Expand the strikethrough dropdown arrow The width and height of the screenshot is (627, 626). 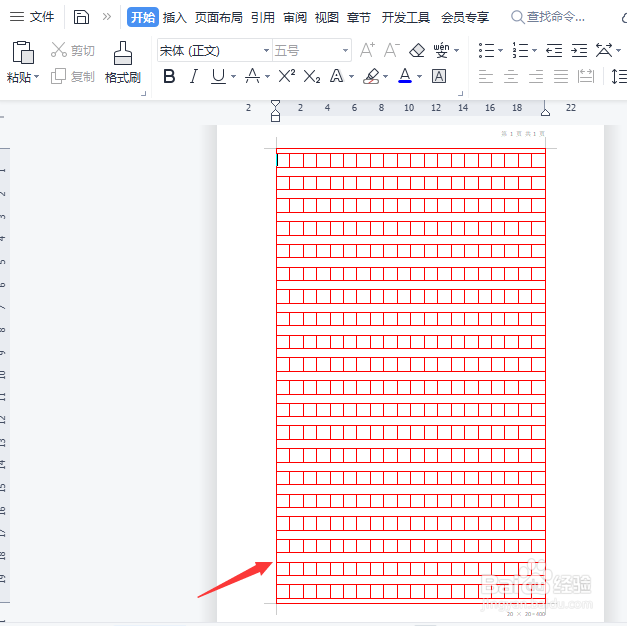click(268, 76)
